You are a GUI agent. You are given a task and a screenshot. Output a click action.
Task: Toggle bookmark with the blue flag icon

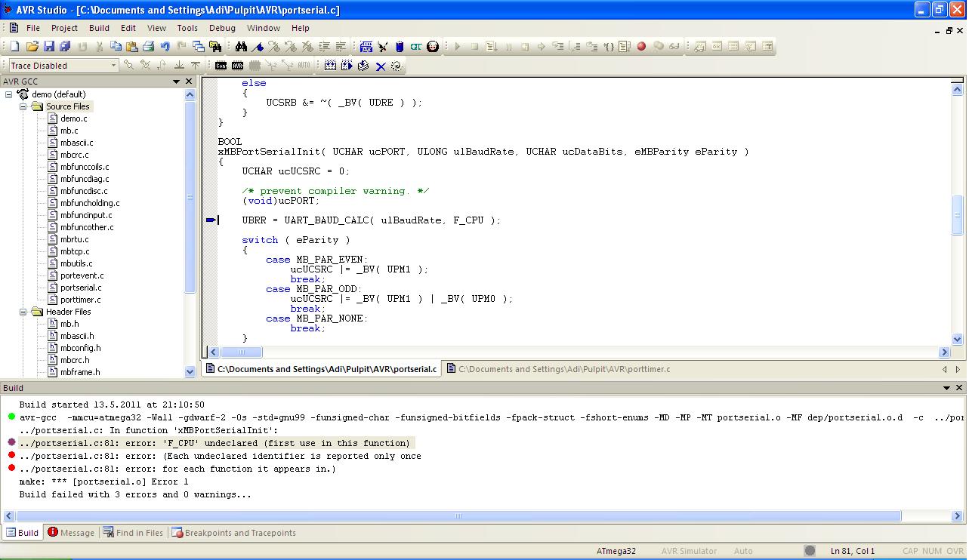(x=258, y=47)
